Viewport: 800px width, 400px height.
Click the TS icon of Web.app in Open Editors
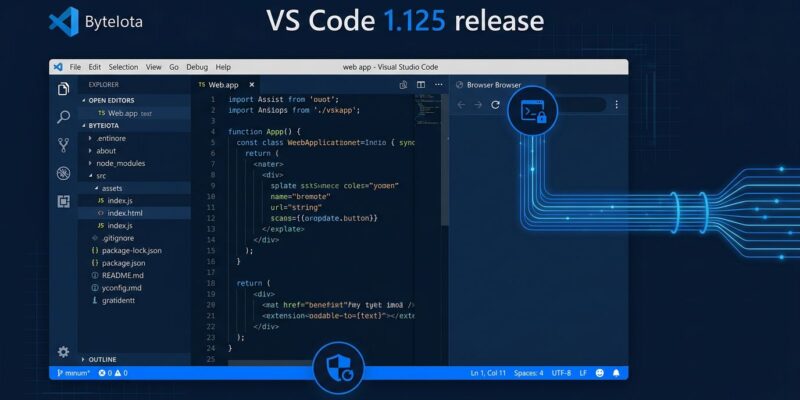pyautogui.click(x=102, y=113)
